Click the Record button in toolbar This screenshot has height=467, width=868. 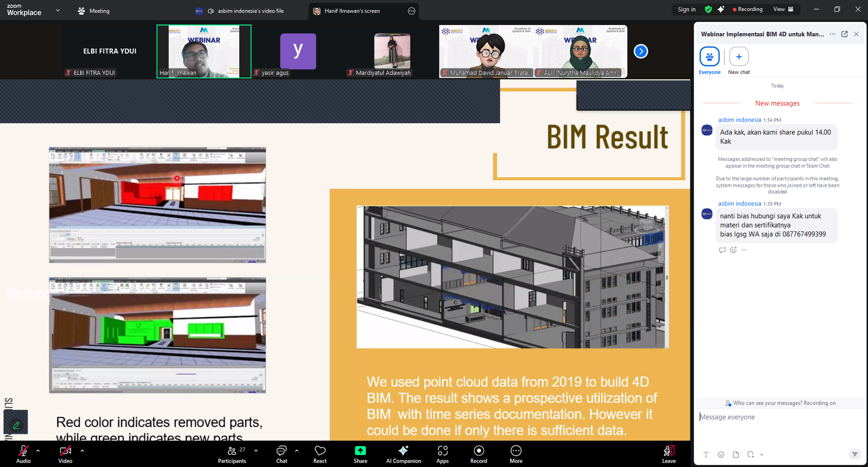pyautogui.click(x=478, y=453)
